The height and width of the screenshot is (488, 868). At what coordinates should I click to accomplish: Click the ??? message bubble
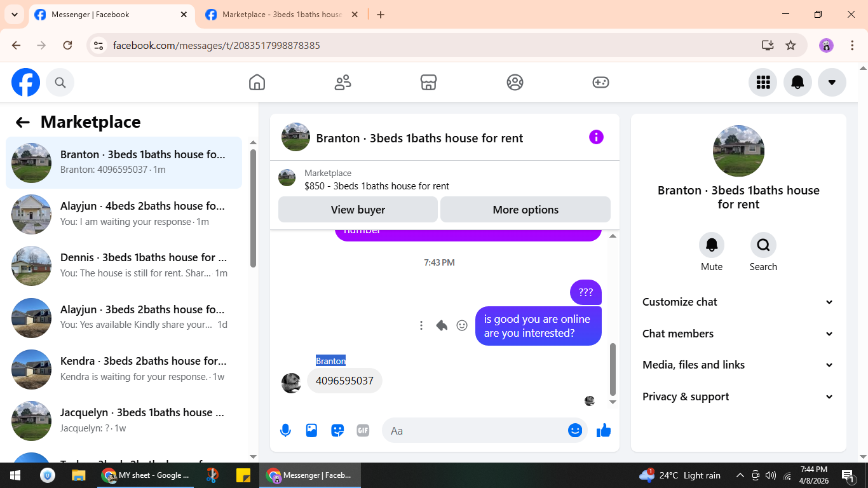585,292
